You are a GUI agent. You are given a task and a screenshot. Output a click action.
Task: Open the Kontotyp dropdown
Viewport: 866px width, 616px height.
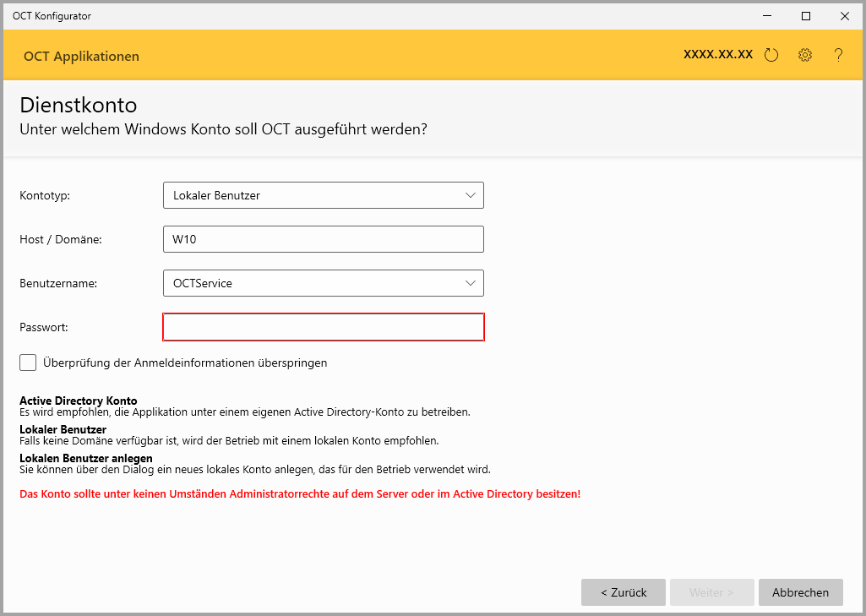[x=323, y=195]
